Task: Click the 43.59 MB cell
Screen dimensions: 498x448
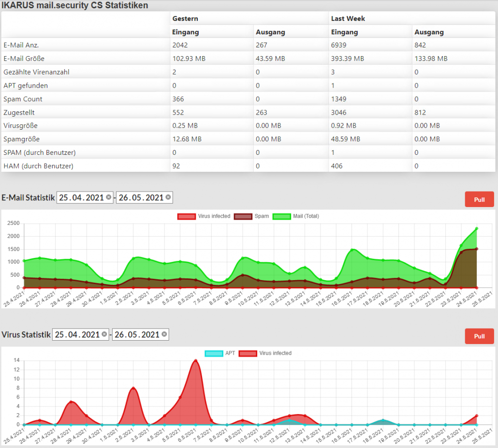Action: click(271, 59)
